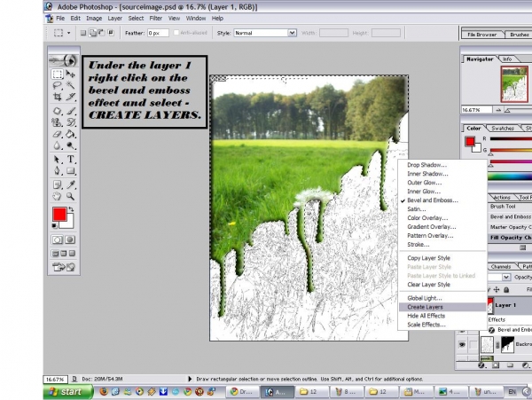Viewport: 532px width, 400px height.
Task: Click the Adobe Online feather header
Action: tap(64, 60)
